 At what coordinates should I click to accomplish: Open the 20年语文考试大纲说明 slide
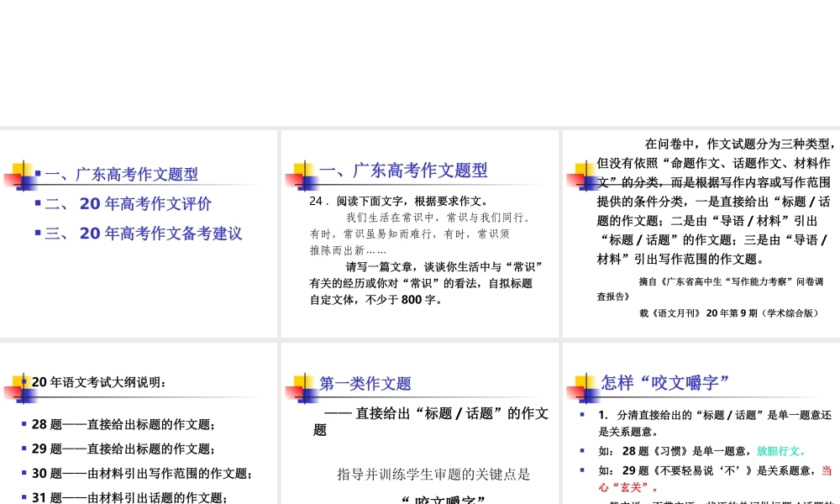pos(139,423)
